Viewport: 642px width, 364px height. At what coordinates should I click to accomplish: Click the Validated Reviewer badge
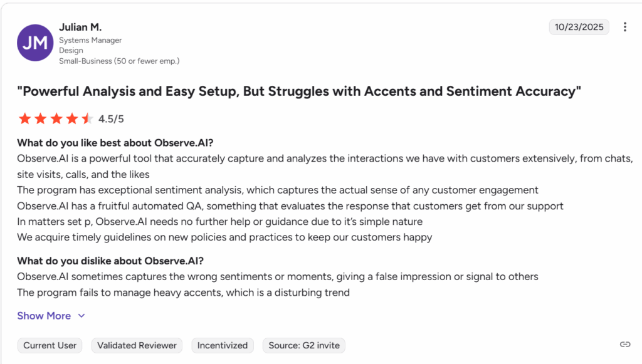coord(137,345)
